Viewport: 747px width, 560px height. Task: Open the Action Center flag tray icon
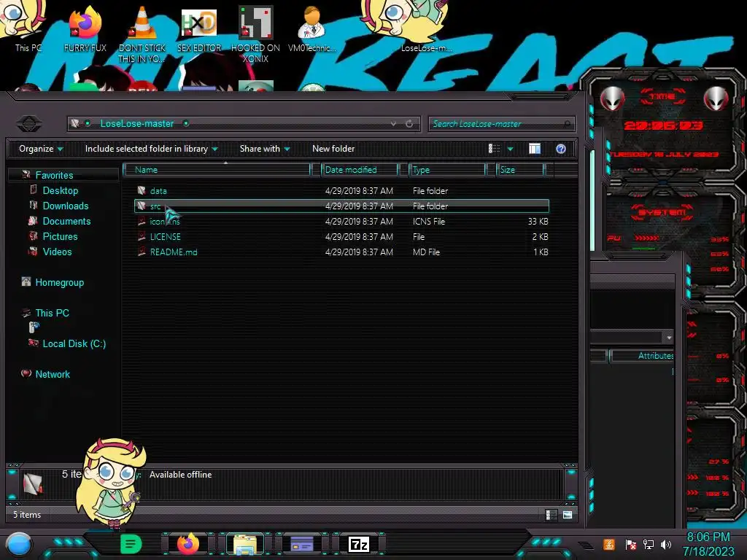pyautogui.click(x=631, y=544)
